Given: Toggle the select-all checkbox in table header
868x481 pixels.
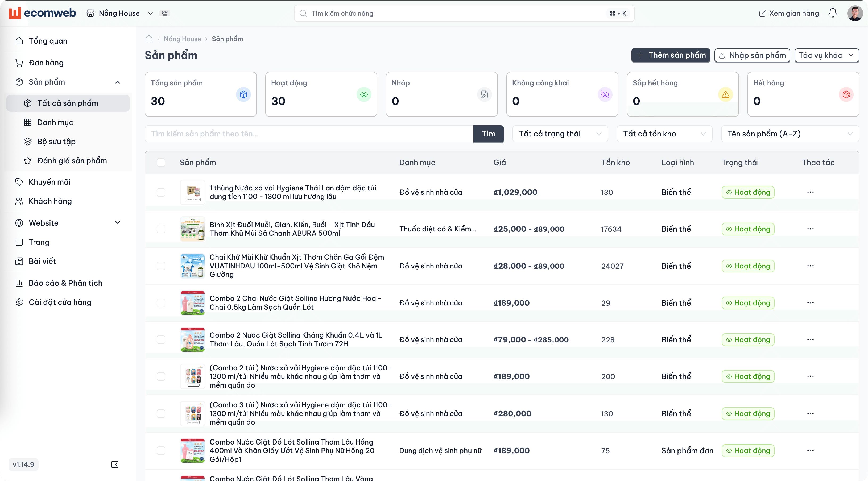Looking at the screenshot, I should point(161,162).
